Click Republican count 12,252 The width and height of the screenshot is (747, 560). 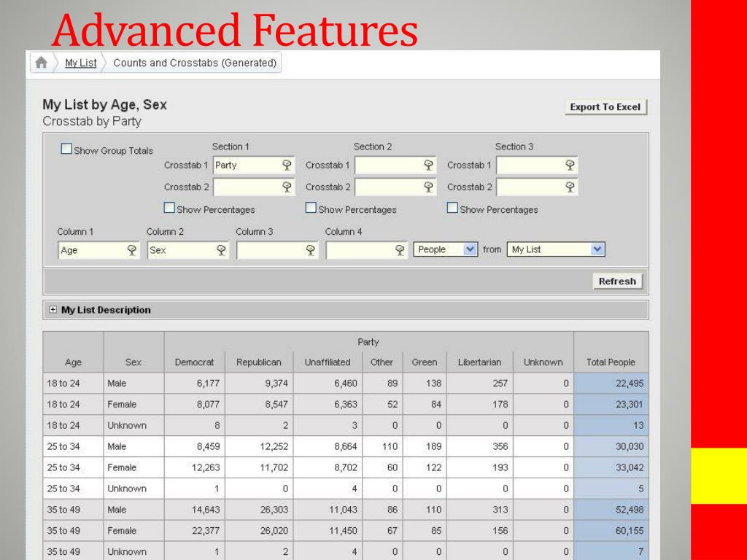click(x=274, y=447)
